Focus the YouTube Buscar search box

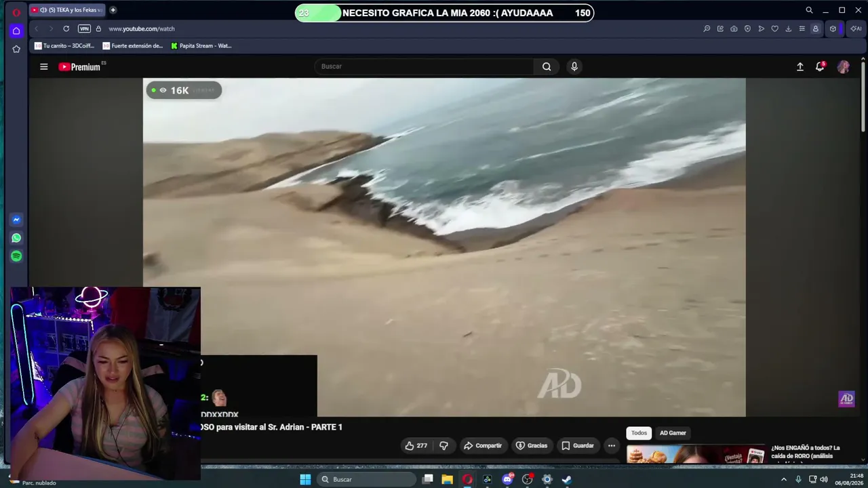click(x=424, y=66)
